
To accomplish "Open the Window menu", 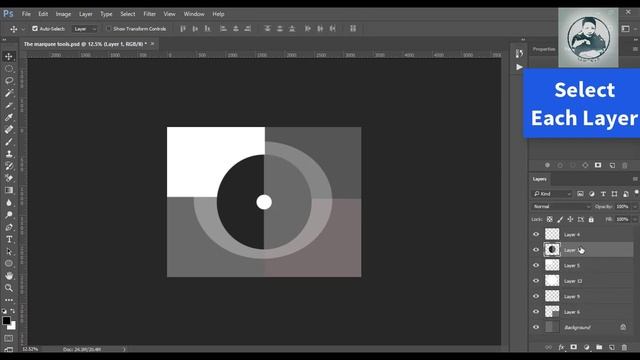I will [194, 14].
